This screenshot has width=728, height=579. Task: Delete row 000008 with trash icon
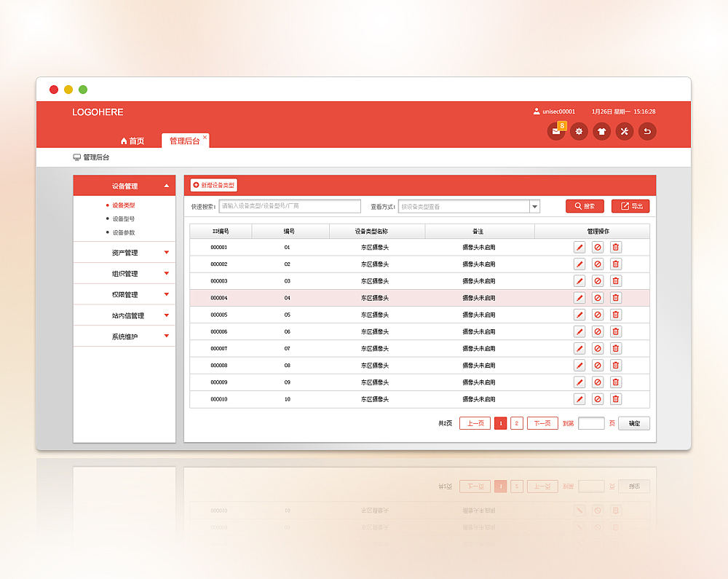coord(616,366)
